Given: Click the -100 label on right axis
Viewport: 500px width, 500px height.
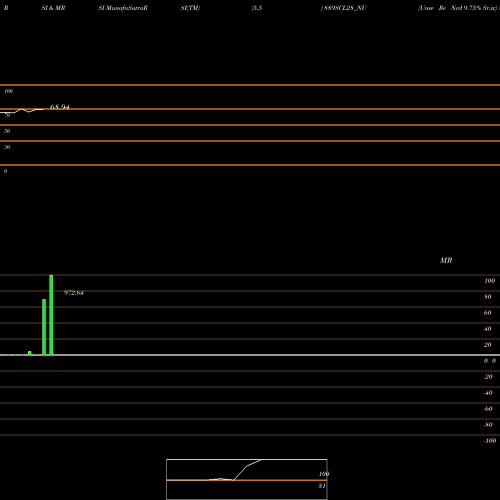Looking at the screenshot, I should [490, 441].
